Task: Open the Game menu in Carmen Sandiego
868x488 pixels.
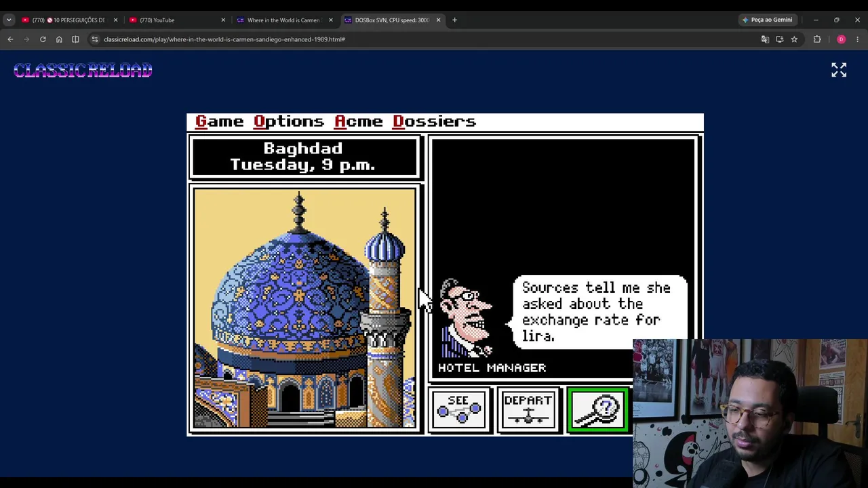Action: (219, 121)
